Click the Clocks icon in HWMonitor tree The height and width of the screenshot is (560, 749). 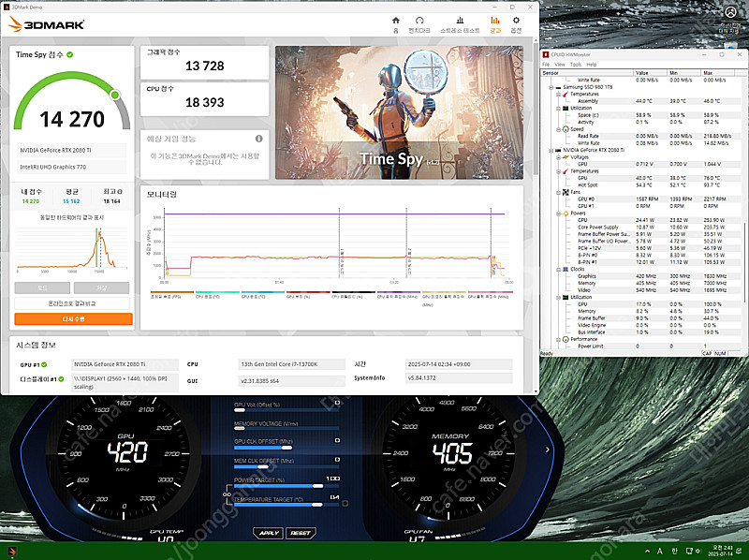click(565, 270)
